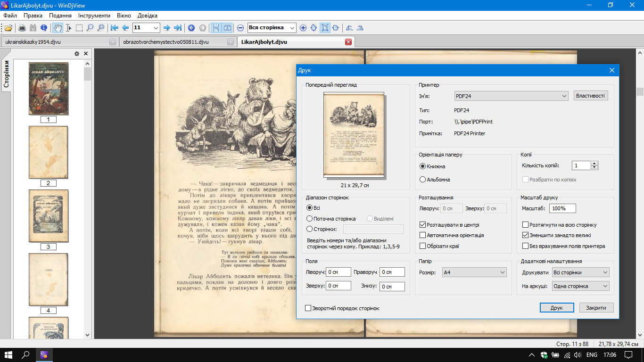Click the 'Сторінки' sidebar tab
The height and width of the screenshot is (362, 644).
pyautogui.click(x=7, y=74)
